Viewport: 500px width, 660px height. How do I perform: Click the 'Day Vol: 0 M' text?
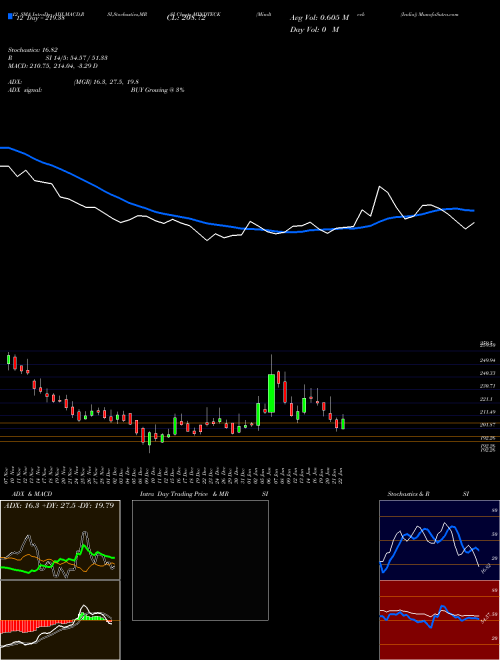click(x=314, y=29)
